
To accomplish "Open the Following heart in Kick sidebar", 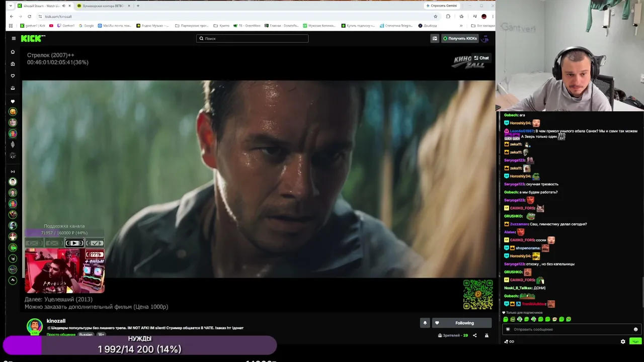I will pyautogui.click(x=13, y=76).
